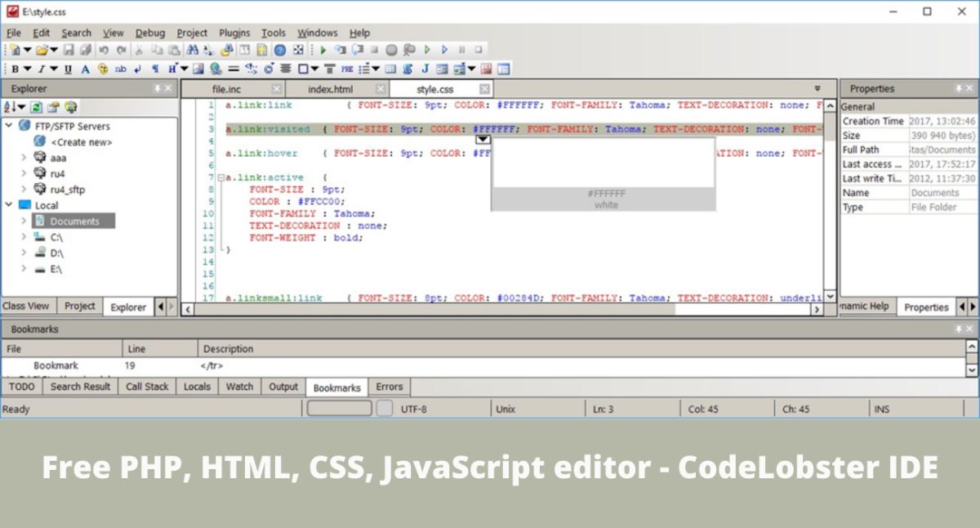
Task: Select the Documents folder in Explorer
Action: click(74, 221)
